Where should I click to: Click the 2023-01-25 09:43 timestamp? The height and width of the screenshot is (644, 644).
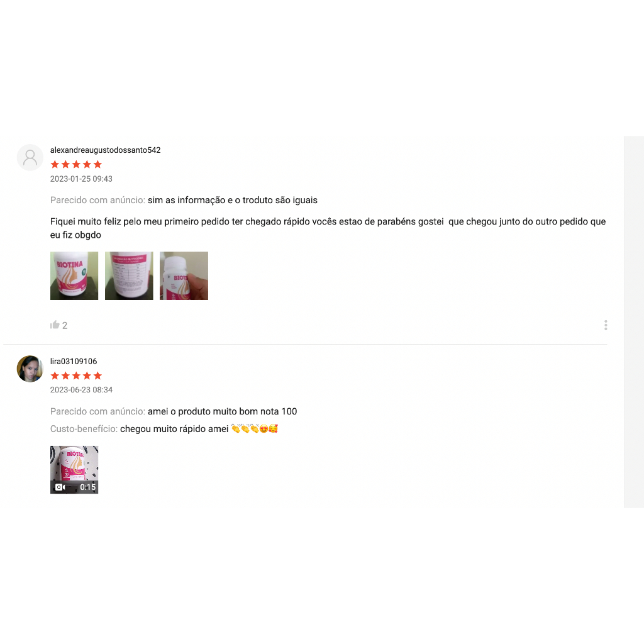tap(81, 179)
